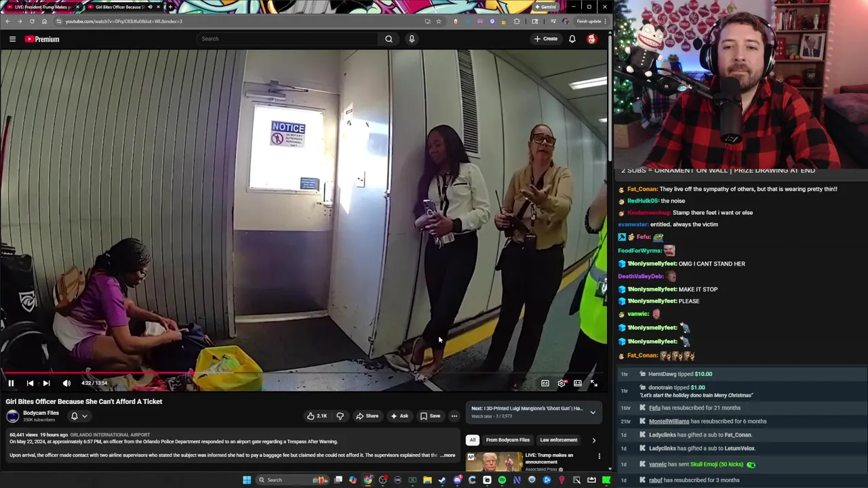
Task: Show more filter chips with arrow
Action: [594, 441]
